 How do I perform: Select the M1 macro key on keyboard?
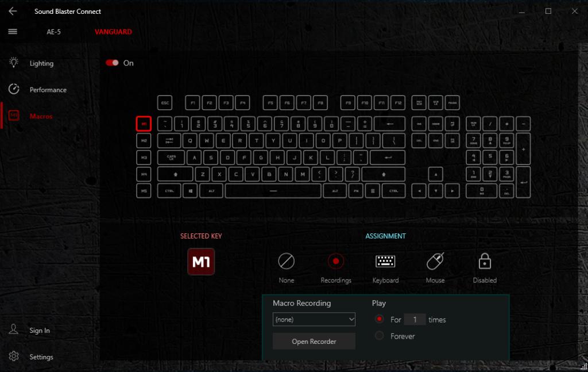pyautogui.click(x=144, y=124)
